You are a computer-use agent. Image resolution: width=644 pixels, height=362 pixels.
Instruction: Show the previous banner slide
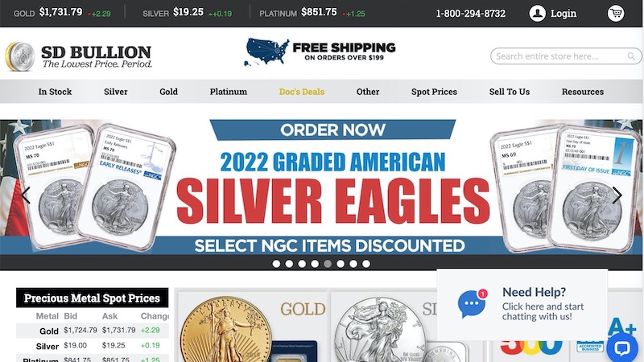click(x=26, y=195)
